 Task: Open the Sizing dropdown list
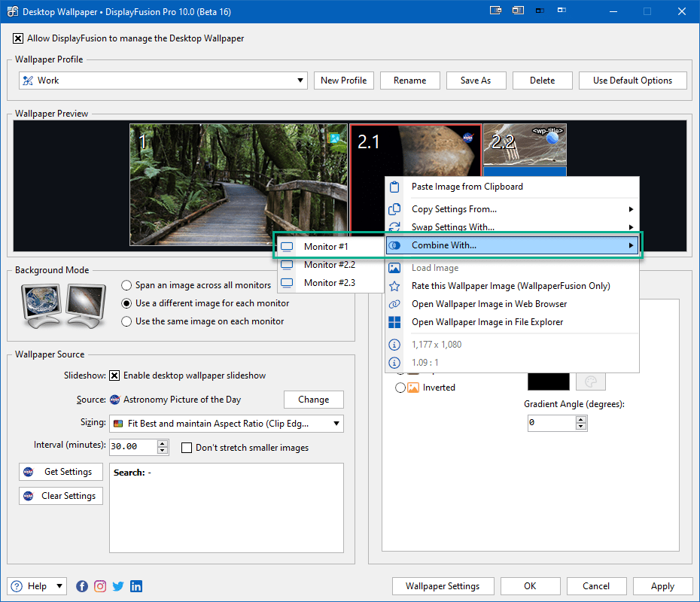336,424
